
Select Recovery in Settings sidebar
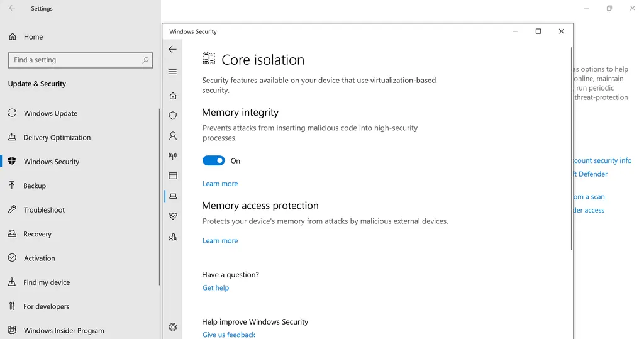click(x=37, y=234)
